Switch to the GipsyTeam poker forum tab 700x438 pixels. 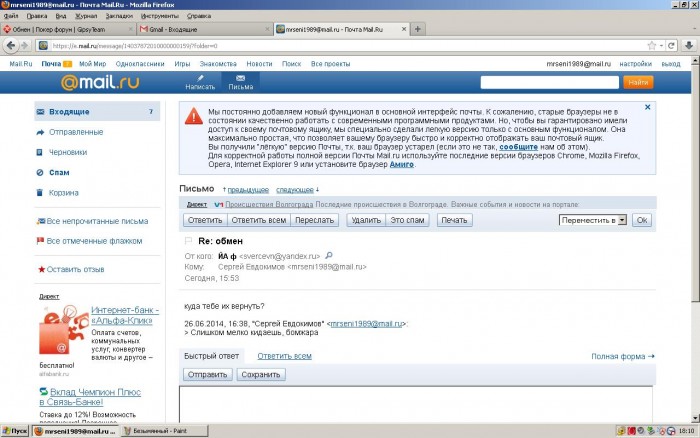click(67, 29)
